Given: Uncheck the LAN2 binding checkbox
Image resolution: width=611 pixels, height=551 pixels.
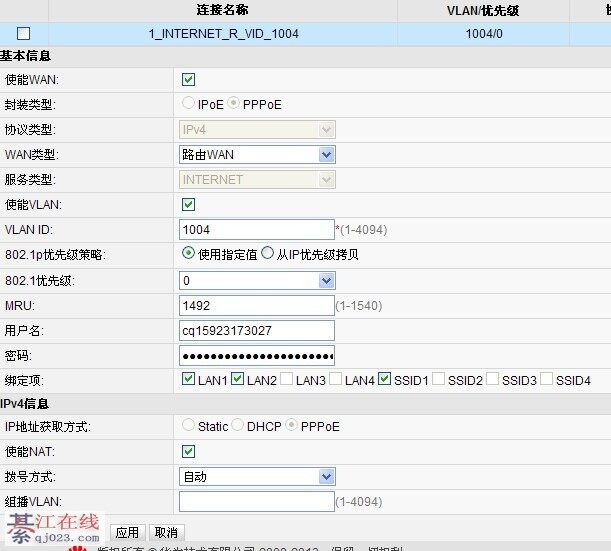Looking at the screenshot, I should [x=237, y=380].
